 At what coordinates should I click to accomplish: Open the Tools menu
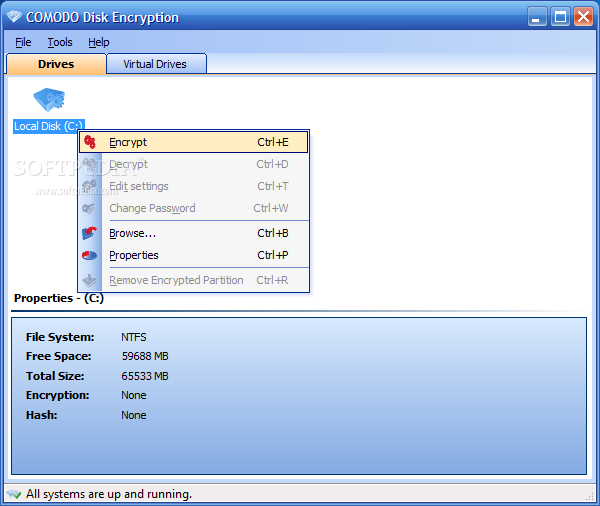[60, 42]
